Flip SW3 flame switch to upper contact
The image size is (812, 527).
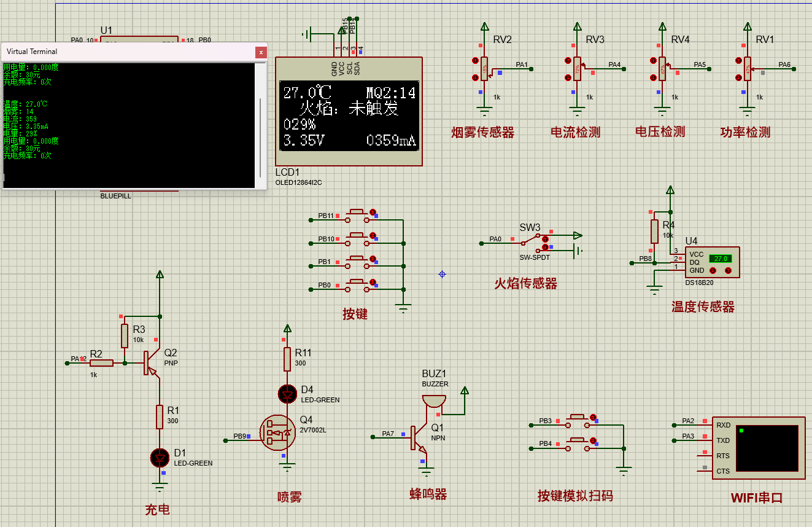[545, 238]
